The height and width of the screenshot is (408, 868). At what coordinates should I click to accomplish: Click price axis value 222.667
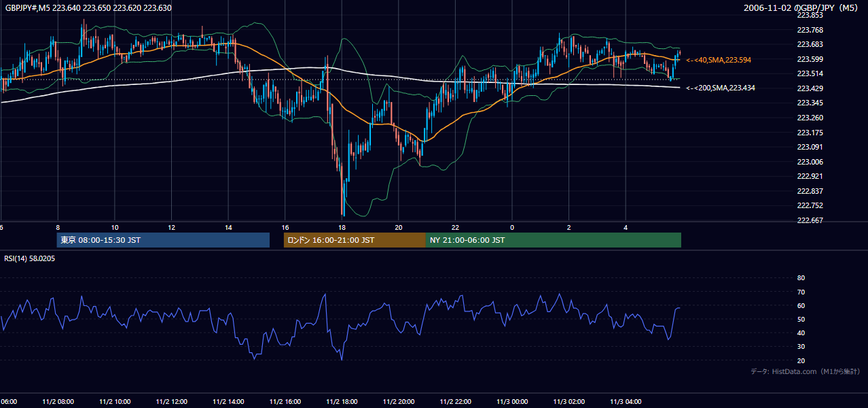810,220
